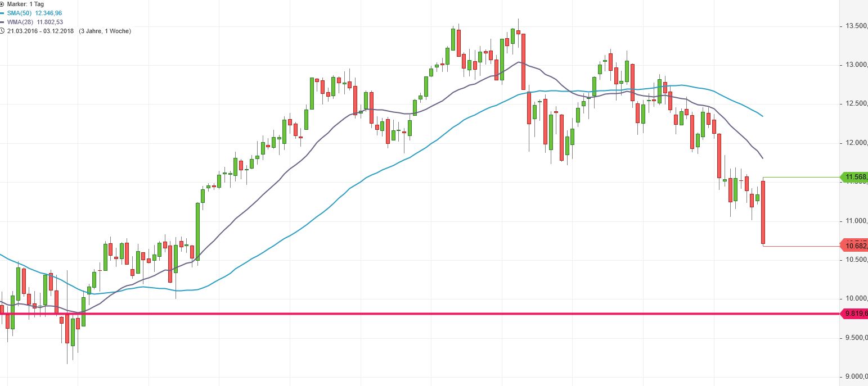Select the pink horizontal support line
The image size is (868, 386).
click(x=394, y=313)
